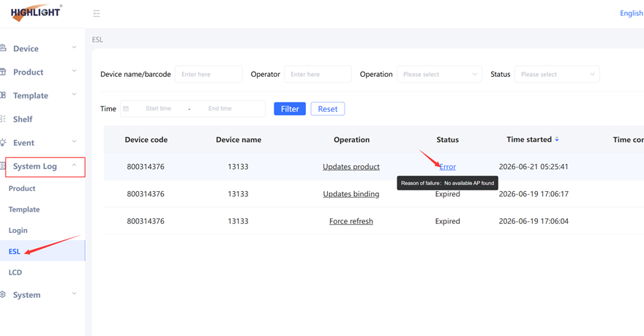The height and width of the screenshot is (336, 644).
Task: Open the Operation dropdown
Action: 439,75
